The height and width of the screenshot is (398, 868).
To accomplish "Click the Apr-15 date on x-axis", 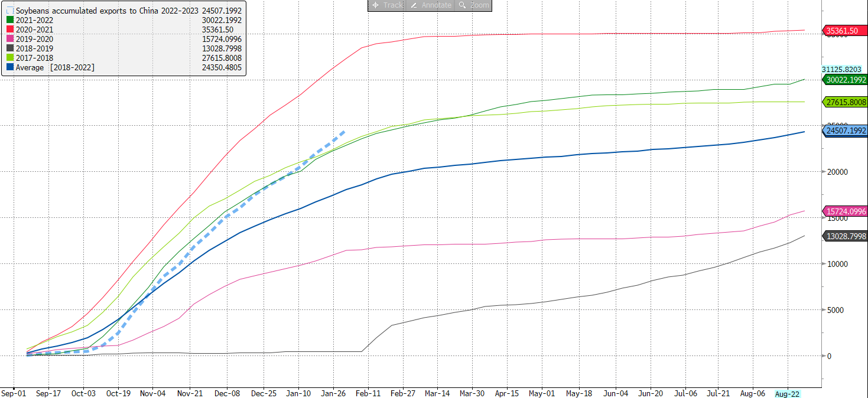I will 506,393.
